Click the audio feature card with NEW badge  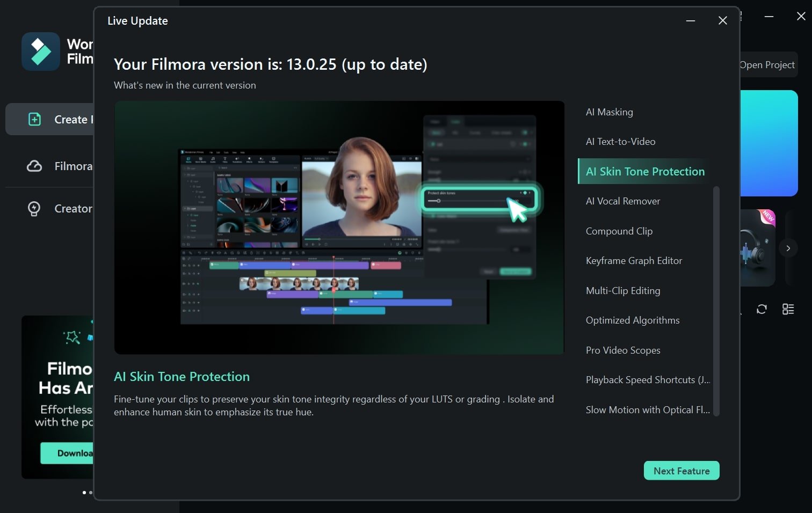pos(758,248)
